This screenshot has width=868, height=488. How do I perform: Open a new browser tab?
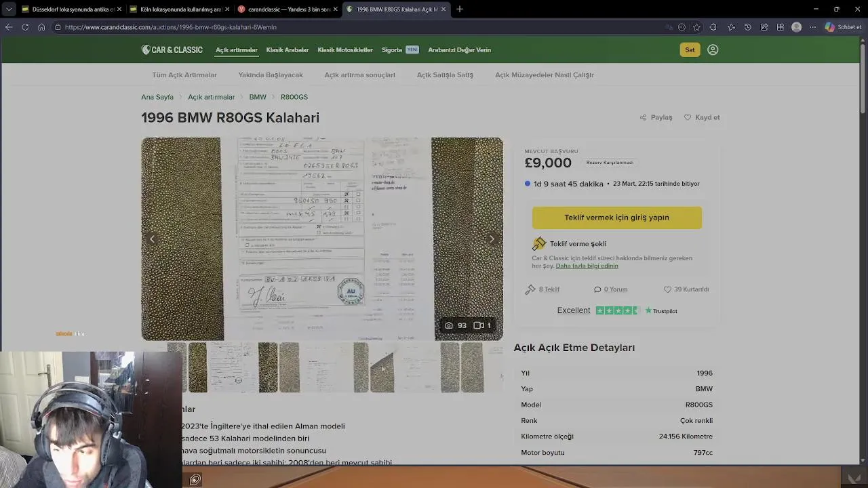point(460,9)
